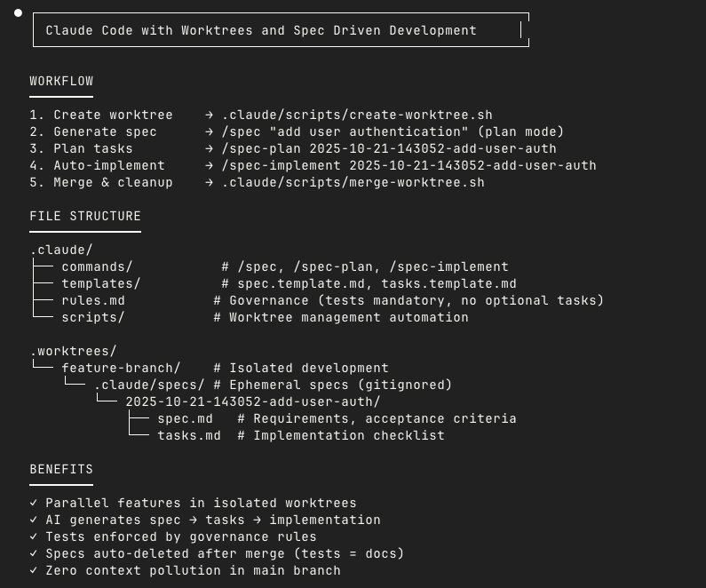Screen dimensions: 706x588
Task: Click 'Specs auto-deleted after merge (tests = docs)' text
Action: click(225, 553)
